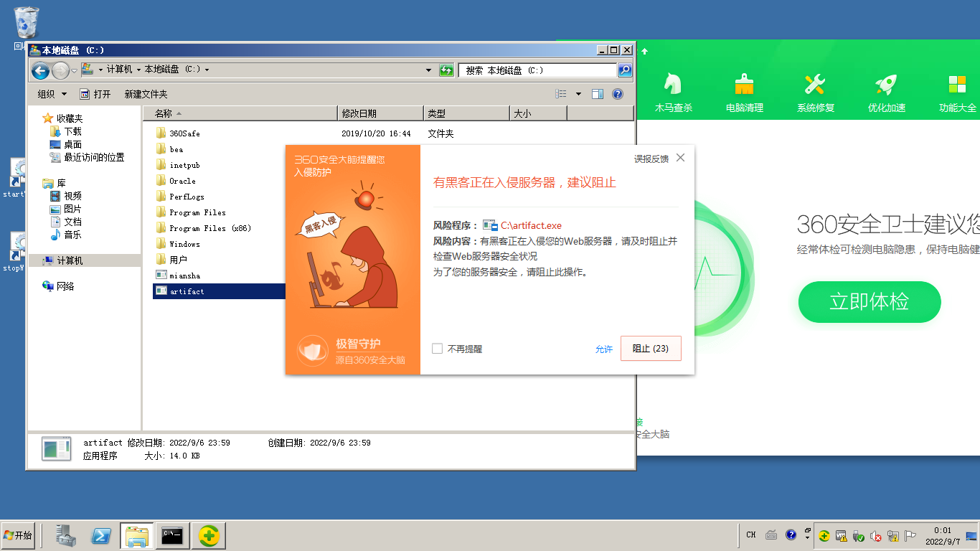Tick the 不再提醒 checkbox

pos(437,349)
